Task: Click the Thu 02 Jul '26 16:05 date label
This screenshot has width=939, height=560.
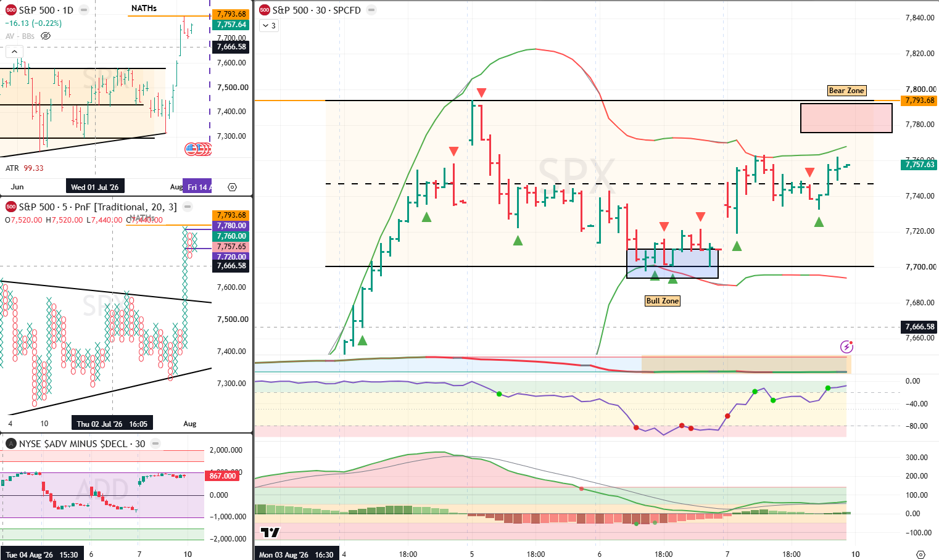Action: [112, 424]
